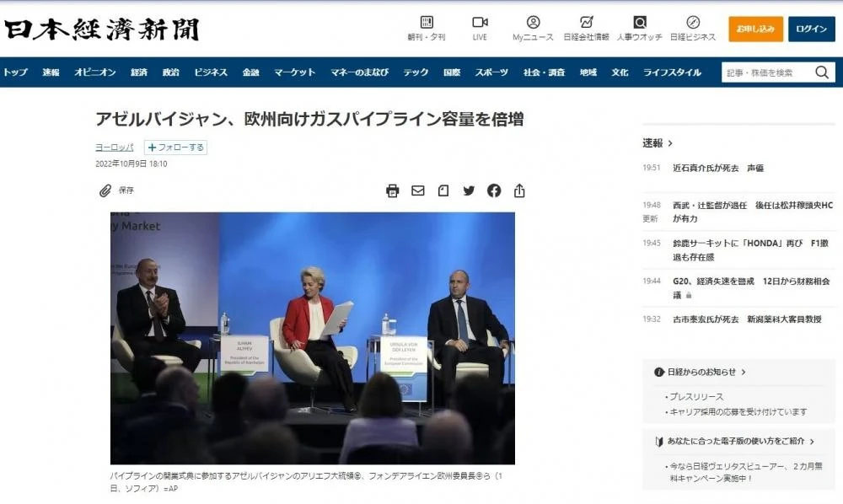843x504 pixels.
Task: Toggle the フォローする follow button
Action: pos(175,147)
